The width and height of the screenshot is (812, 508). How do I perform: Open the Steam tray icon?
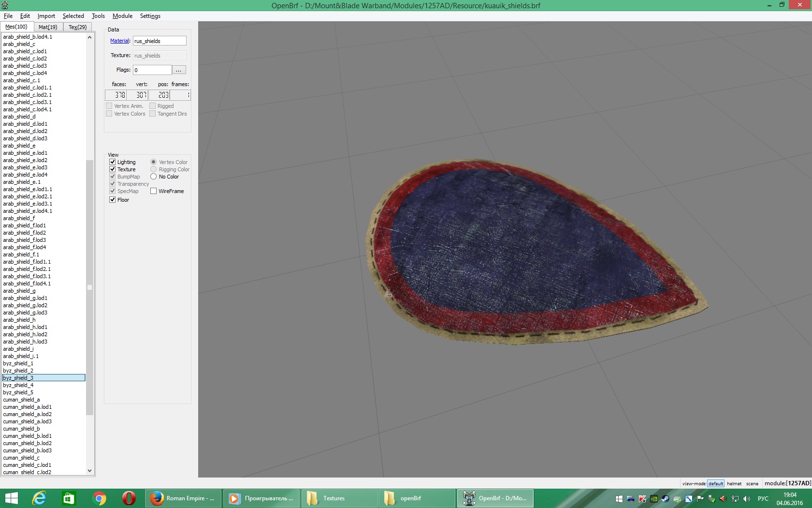(x=666, y=499)
